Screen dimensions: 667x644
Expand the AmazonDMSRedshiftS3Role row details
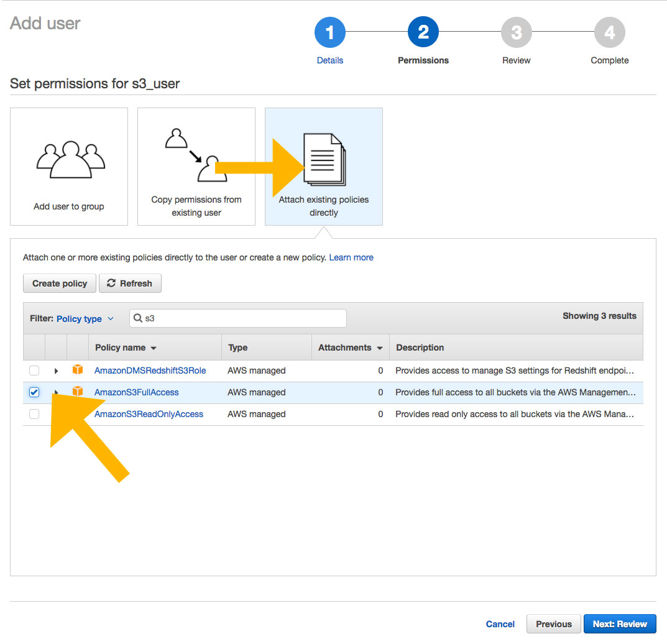[x=56, y=371]
